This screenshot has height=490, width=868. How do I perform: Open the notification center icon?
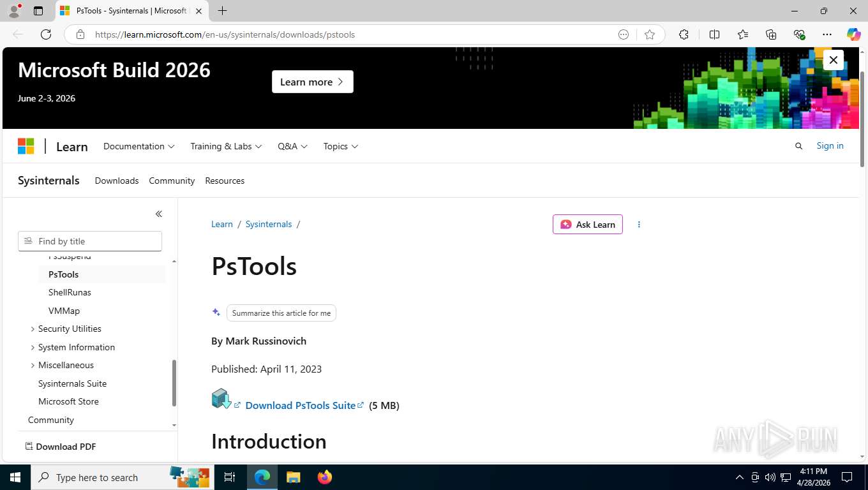(847, 477)
